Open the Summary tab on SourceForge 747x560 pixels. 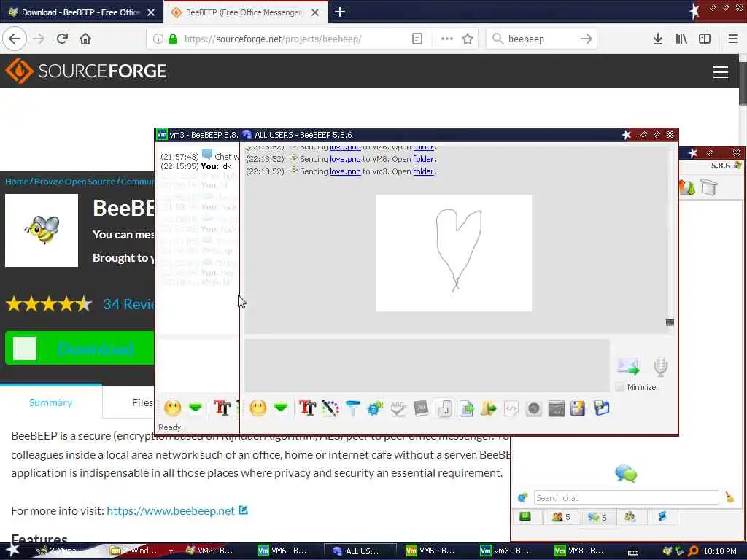pyautogui.click(x=50, y=402)
